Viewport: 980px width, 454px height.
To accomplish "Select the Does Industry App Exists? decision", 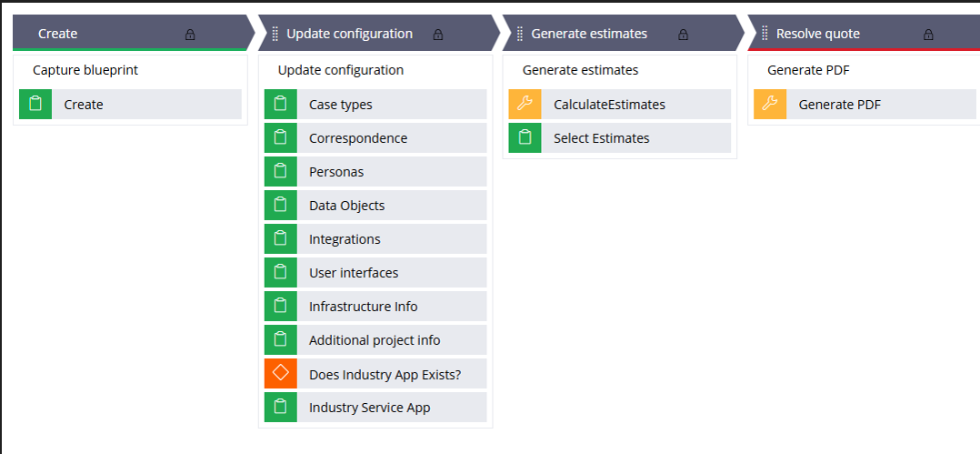I will (x=385, y=374).
